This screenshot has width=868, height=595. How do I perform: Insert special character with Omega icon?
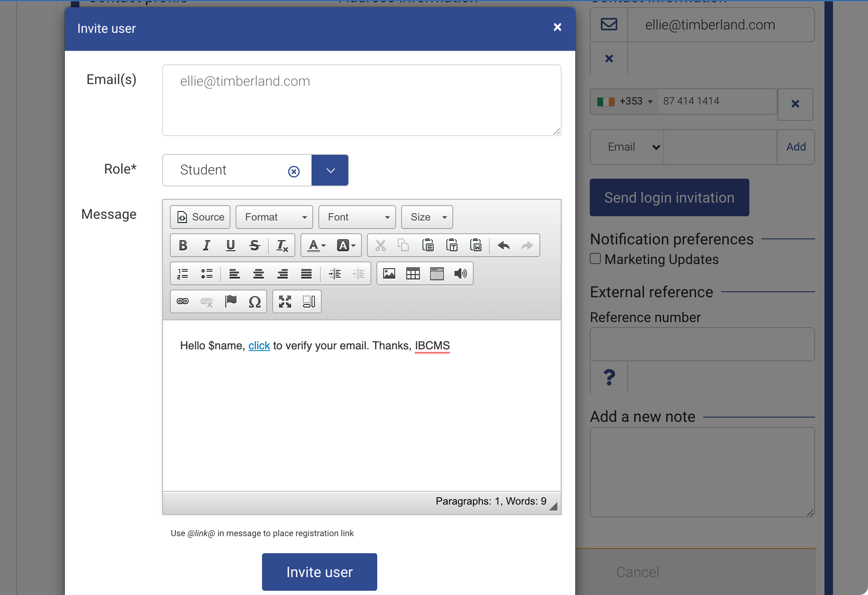click(255, 302)
